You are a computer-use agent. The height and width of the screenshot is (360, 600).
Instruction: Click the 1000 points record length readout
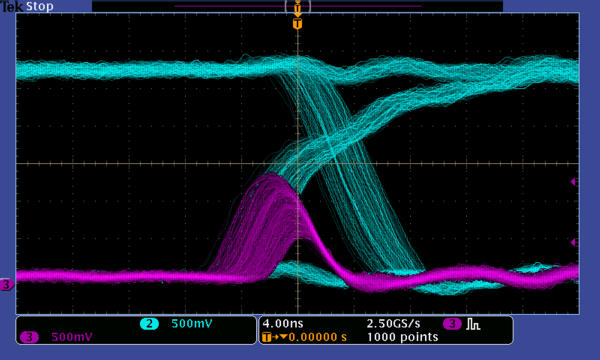pyautogui.click(x=402, y=337)
